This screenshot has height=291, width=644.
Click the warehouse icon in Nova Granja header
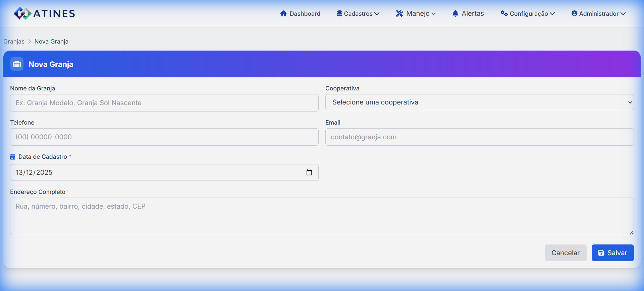(x=17, y=64)
